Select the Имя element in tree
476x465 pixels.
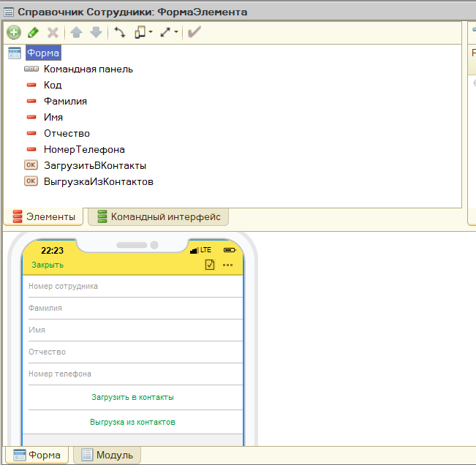[x=53, y=118]
